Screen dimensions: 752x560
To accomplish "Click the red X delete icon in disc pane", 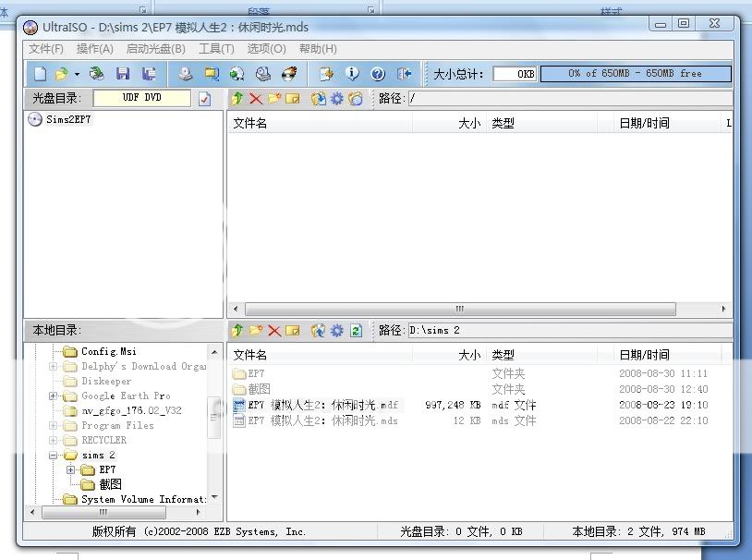I will click(256, 98).
